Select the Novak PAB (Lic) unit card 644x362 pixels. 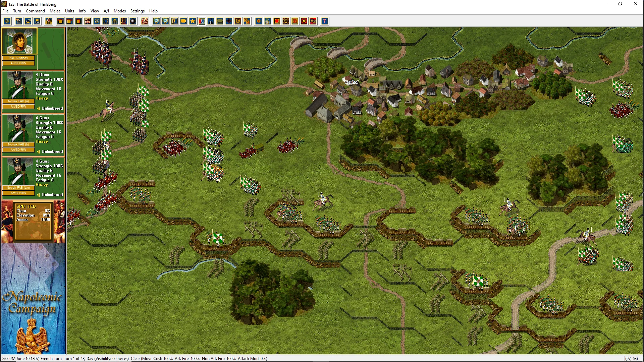[33, 177]
